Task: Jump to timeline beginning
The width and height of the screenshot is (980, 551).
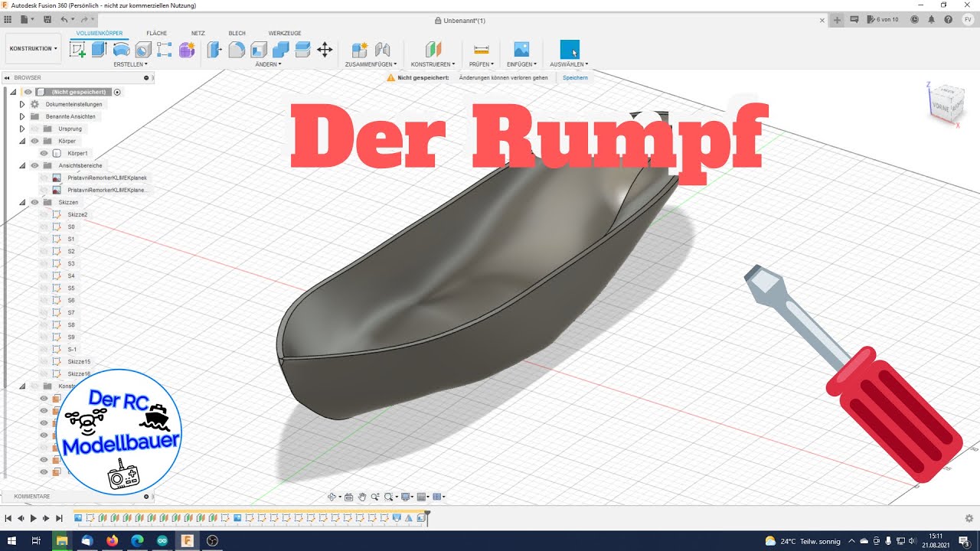Action: click(8, 519)
